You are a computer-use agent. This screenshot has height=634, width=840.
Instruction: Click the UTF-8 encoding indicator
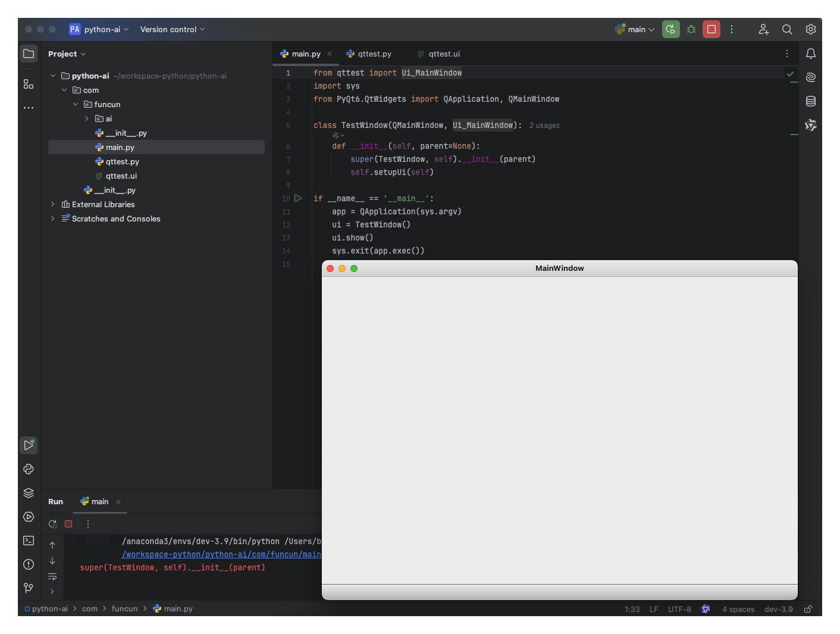tap(679, 609)
